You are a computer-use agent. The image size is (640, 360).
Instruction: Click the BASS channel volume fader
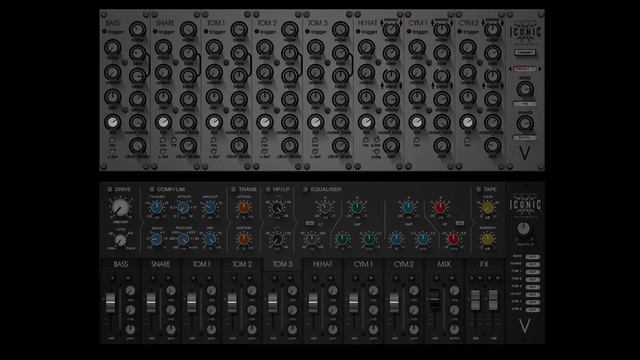110,302
